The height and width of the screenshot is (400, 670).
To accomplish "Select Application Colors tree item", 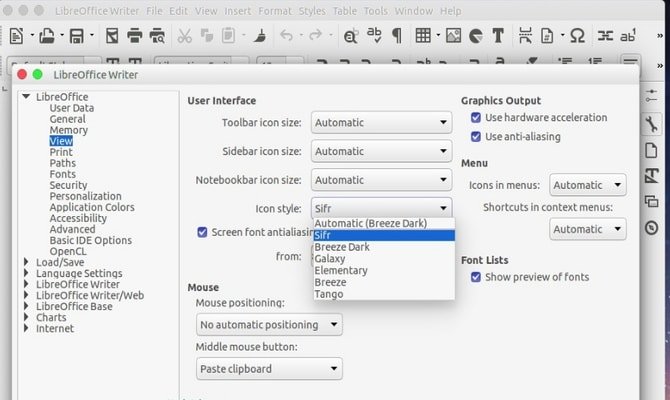I will [92, 207].
